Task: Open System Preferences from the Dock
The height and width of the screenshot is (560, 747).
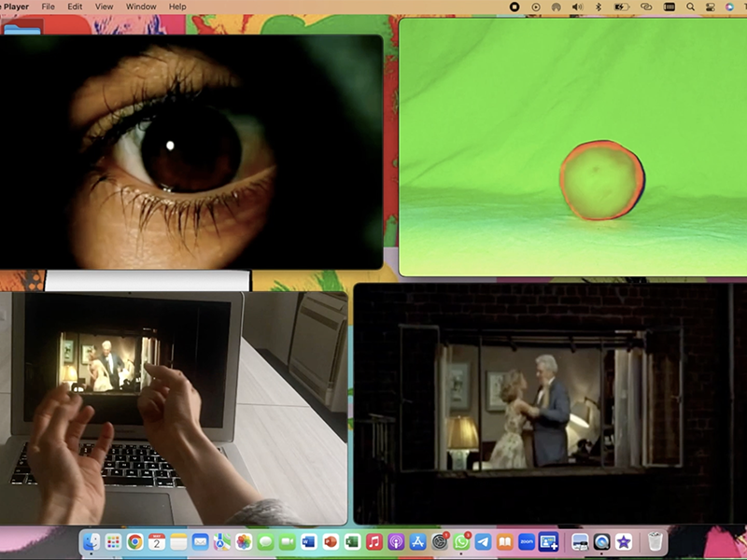Action: 439,541
